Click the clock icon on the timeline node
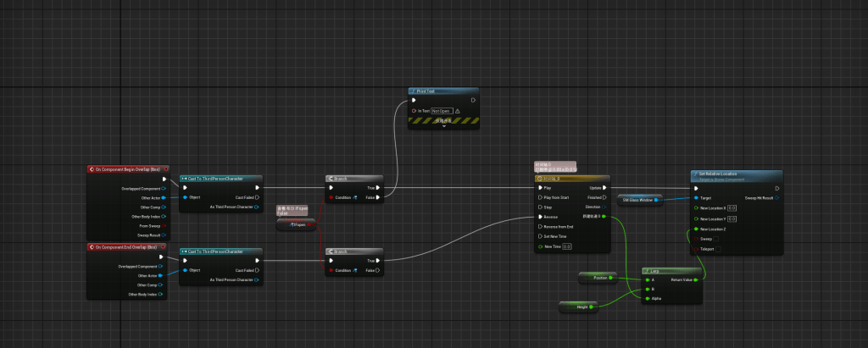Screen dimensions: 868x348 click(x=539, y=179)
